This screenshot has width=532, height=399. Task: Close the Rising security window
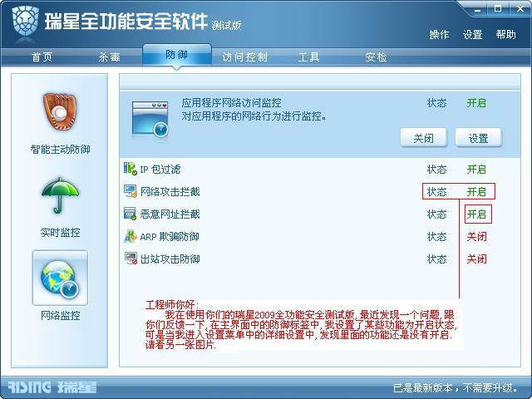point(520,9)
